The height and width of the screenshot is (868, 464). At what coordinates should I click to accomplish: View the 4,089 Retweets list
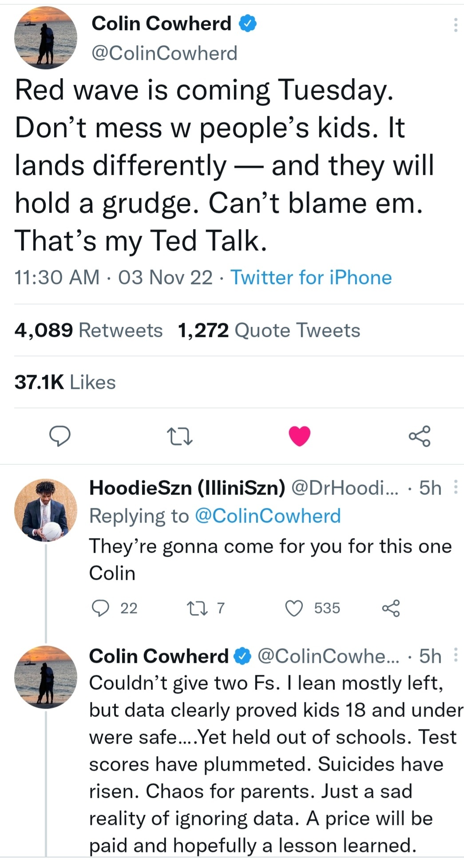[89, 330]
